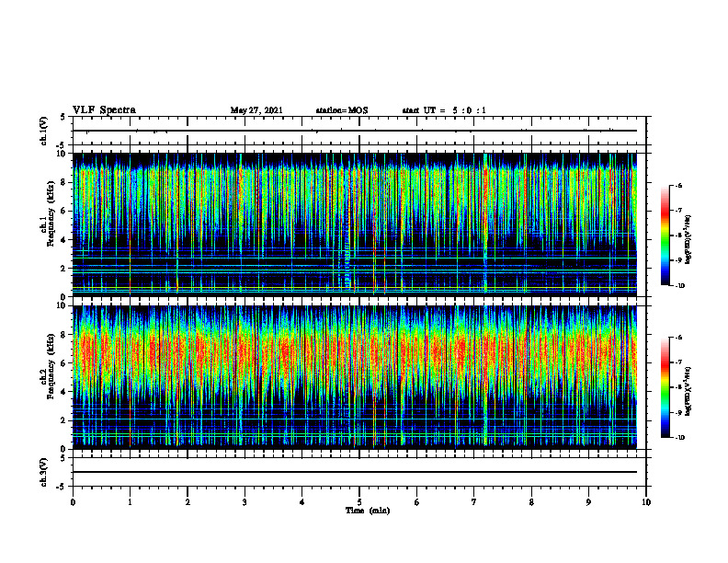This screenshot has height=563, width=728.
Task: Click the 'ch.3(V)' waveform axis label
Action: point(44,472)
